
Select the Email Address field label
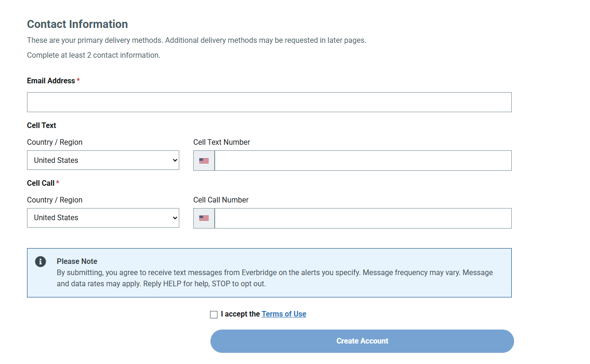point(51,81)
